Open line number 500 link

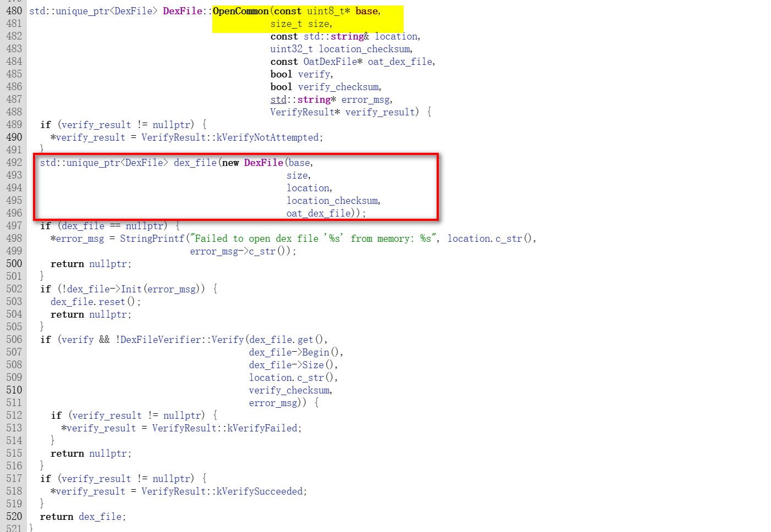coord(14,264)
